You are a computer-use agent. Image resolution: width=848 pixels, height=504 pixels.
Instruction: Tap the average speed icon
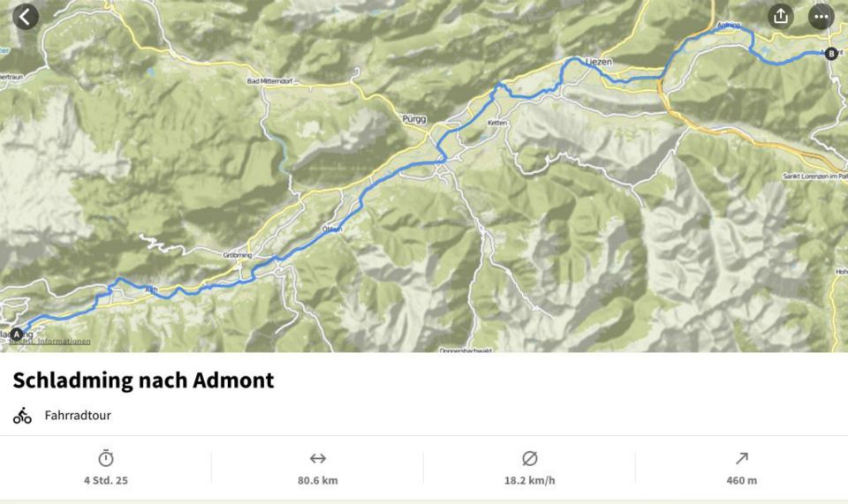click(529, 458)
